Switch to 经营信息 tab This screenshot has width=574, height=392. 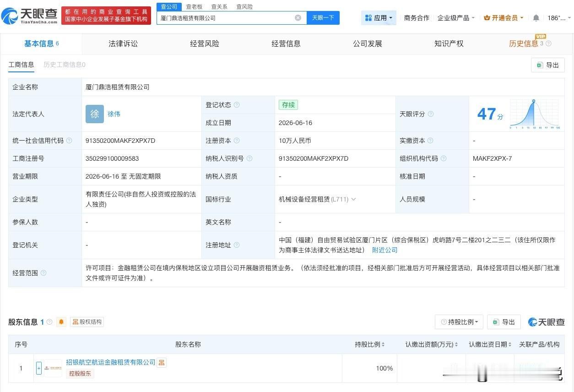pos(286,44)
